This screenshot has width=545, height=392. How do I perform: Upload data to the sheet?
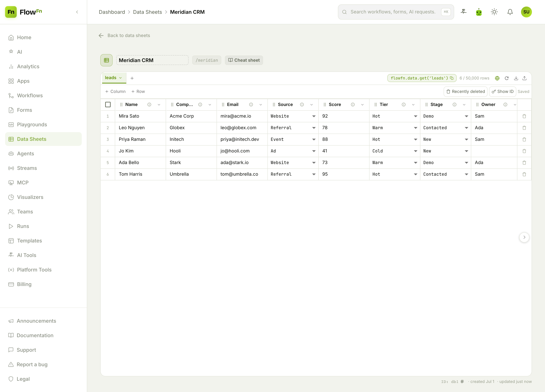coord(525,78)
